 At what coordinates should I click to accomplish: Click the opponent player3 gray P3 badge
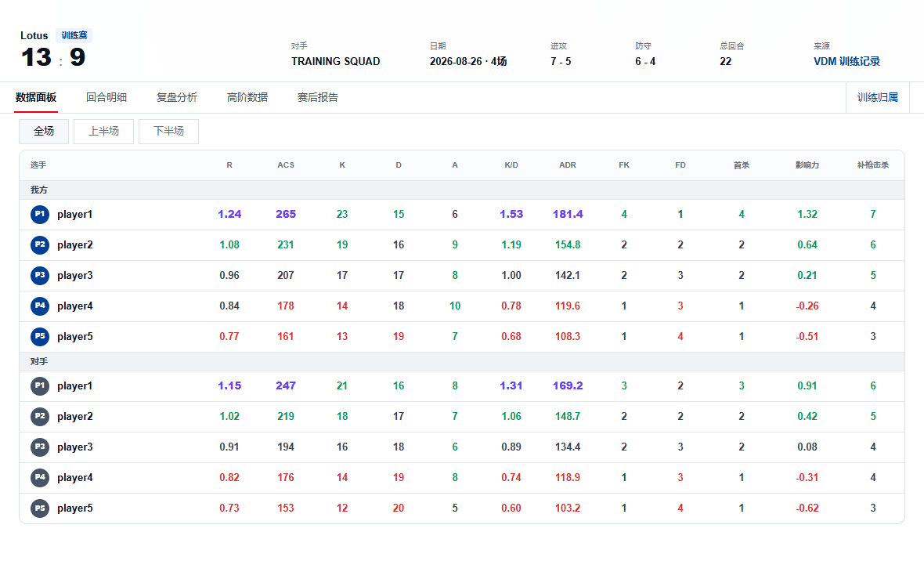[40, 447]
